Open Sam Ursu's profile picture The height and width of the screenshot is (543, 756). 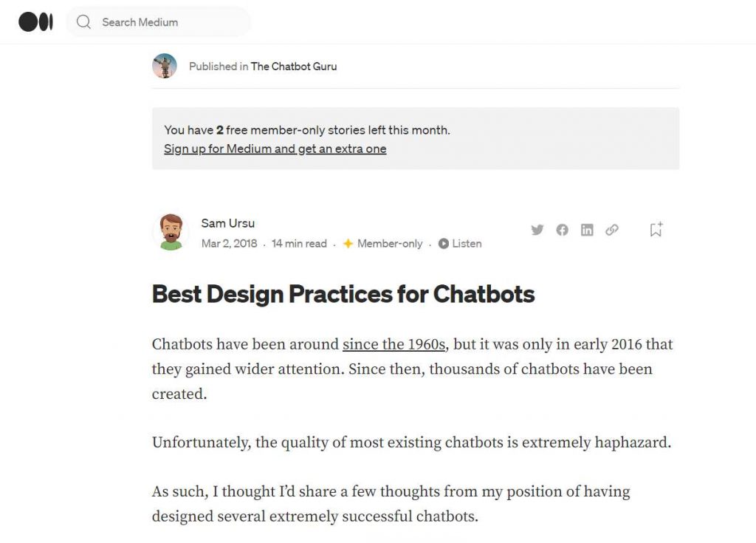(171, 232)
